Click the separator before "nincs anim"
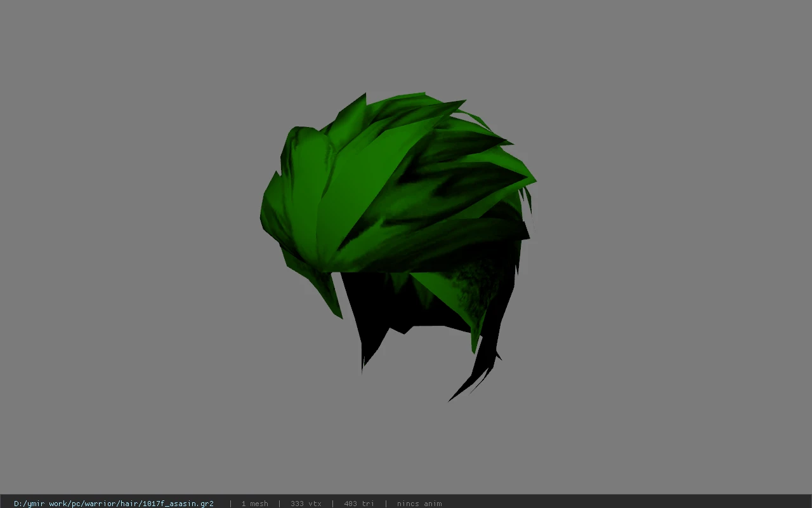Viewport: 812px width, 508px height. (x=386, y=504)
